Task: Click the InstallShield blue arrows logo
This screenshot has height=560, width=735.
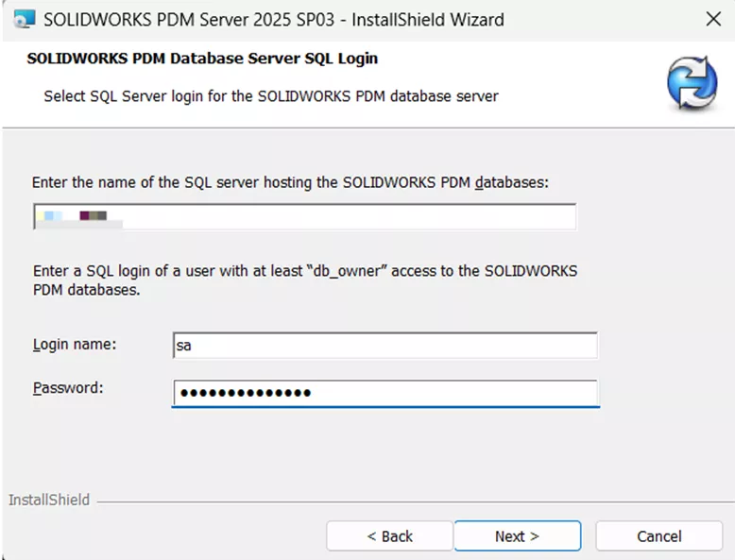Action: coord(692,84)
